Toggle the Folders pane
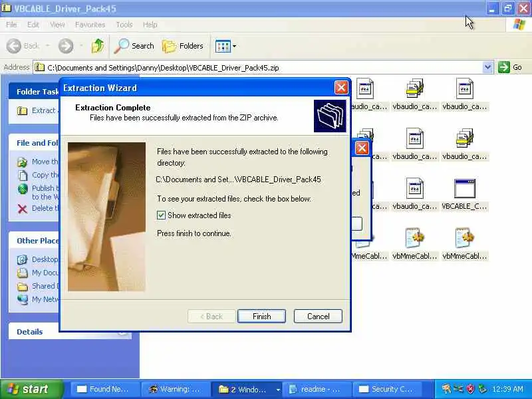 click(x=183, y=46)
